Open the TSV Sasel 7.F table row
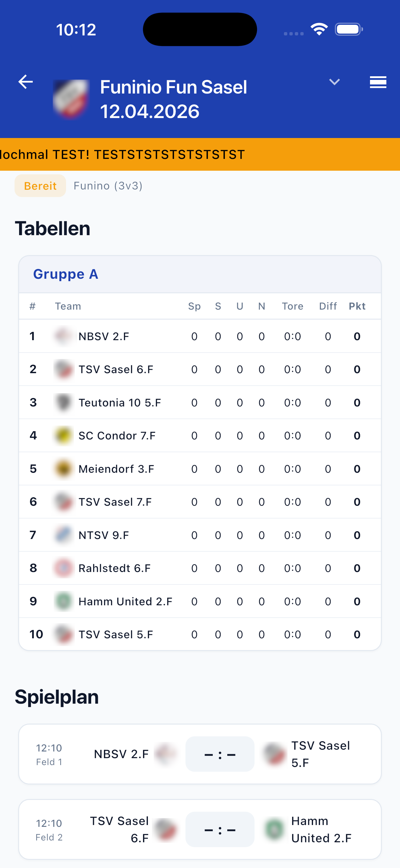 pos(200,502)
